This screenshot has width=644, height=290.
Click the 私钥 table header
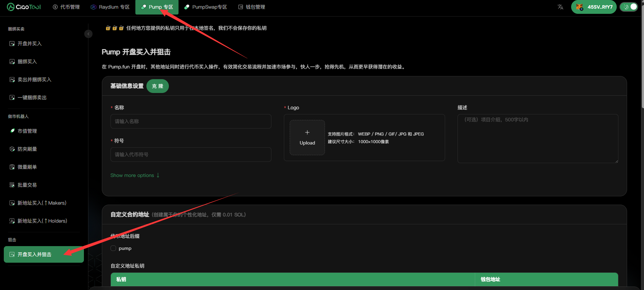tap(293, 279)
